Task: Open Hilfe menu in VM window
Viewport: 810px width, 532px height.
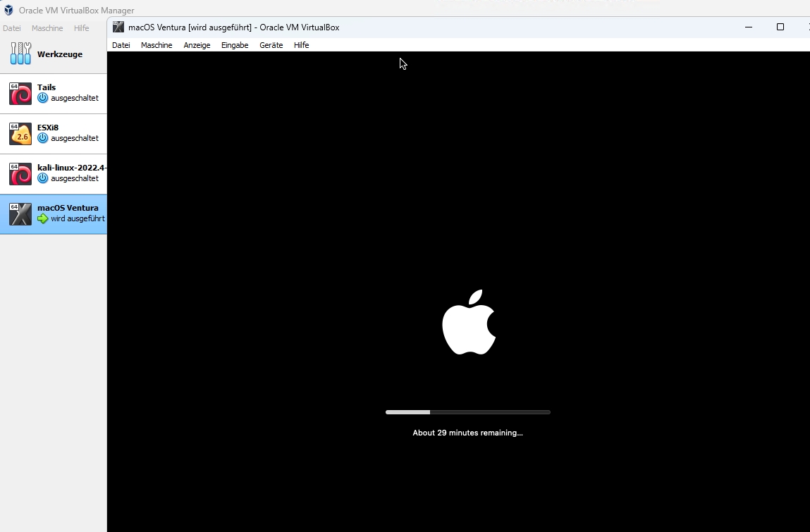Action: click(x=301, y=45)
